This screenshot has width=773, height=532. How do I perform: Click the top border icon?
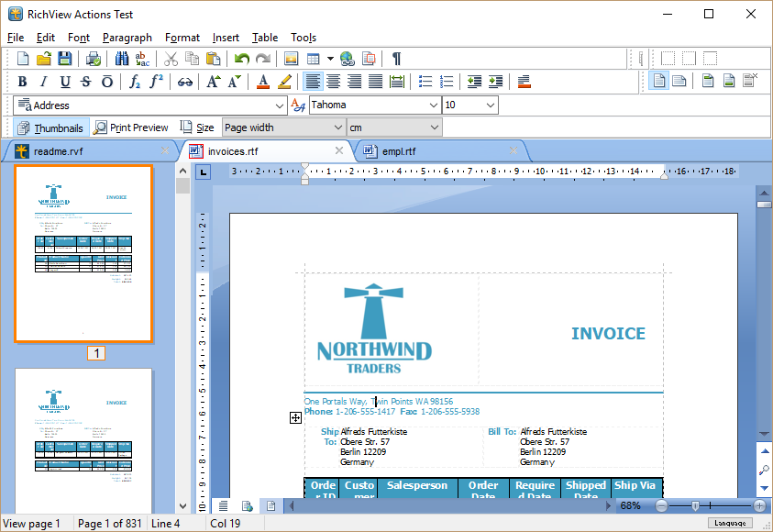(x=710, y=59)
